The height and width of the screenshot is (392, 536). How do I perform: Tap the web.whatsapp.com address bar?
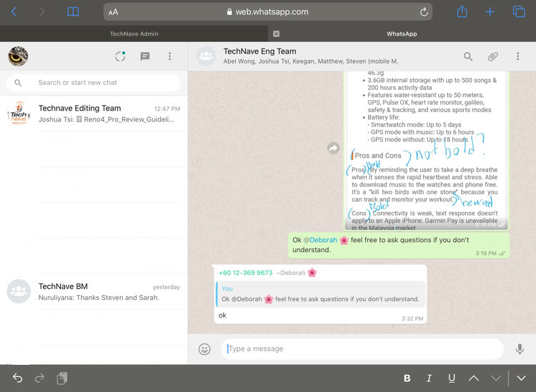[x=268, y=12]
